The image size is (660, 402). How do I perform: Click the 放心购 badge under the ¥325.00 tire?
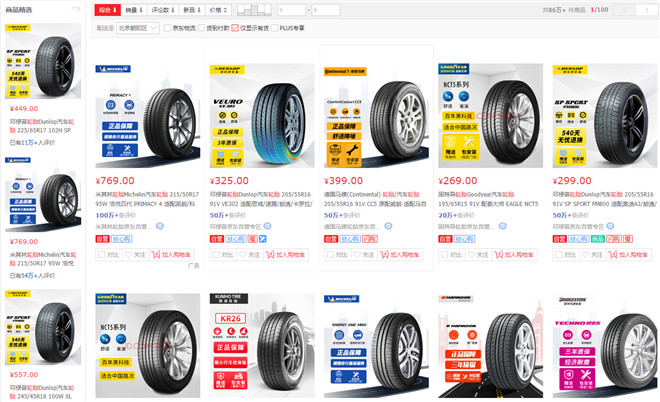click(236, 239)
